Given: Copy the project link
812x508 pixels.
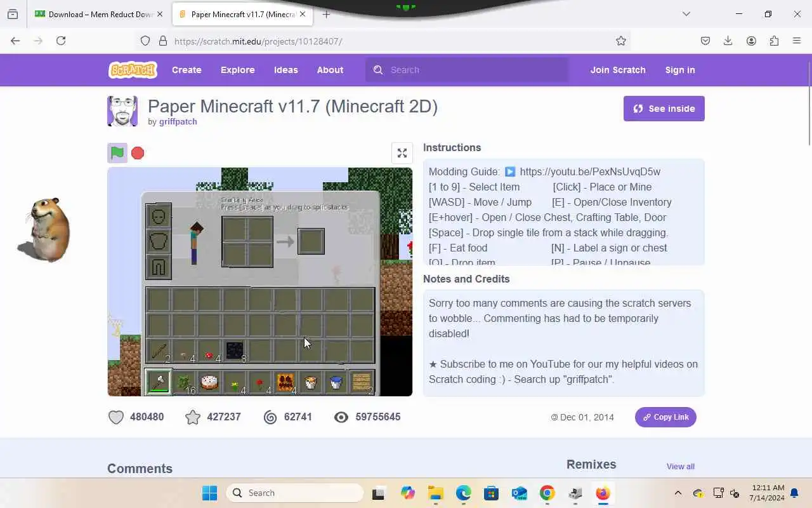Looking at the screenshot, I should [x=665, y=417].
